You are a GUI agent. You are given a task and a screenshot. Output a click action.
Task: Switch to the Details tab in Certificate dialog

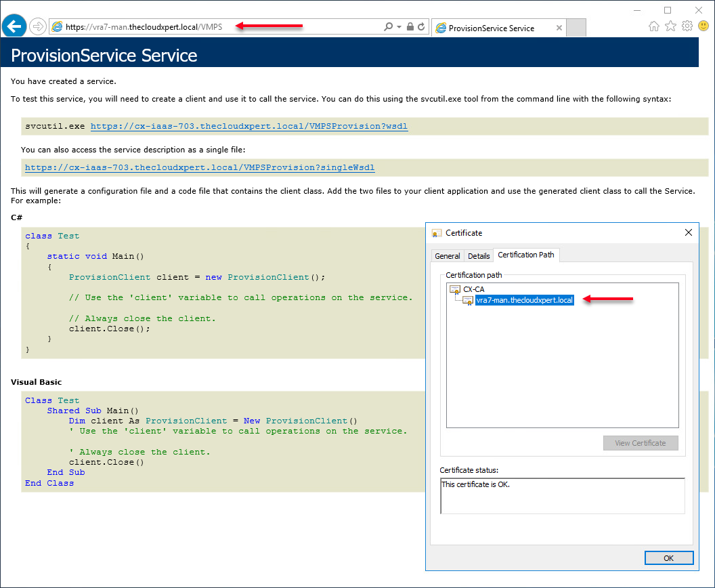[479, 255]
